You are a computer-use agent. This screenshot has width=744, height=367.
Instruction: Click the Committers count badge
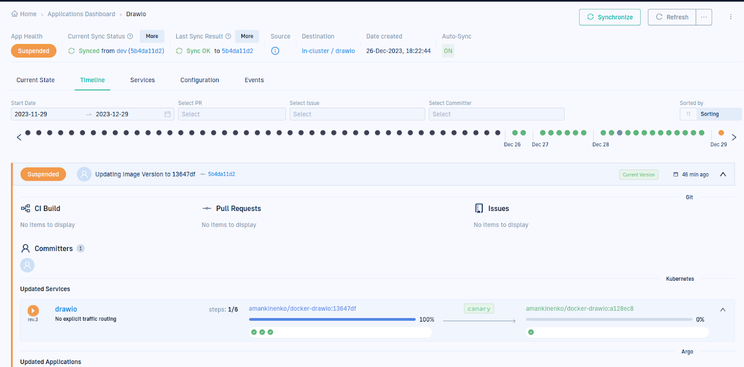coord(81,248)
